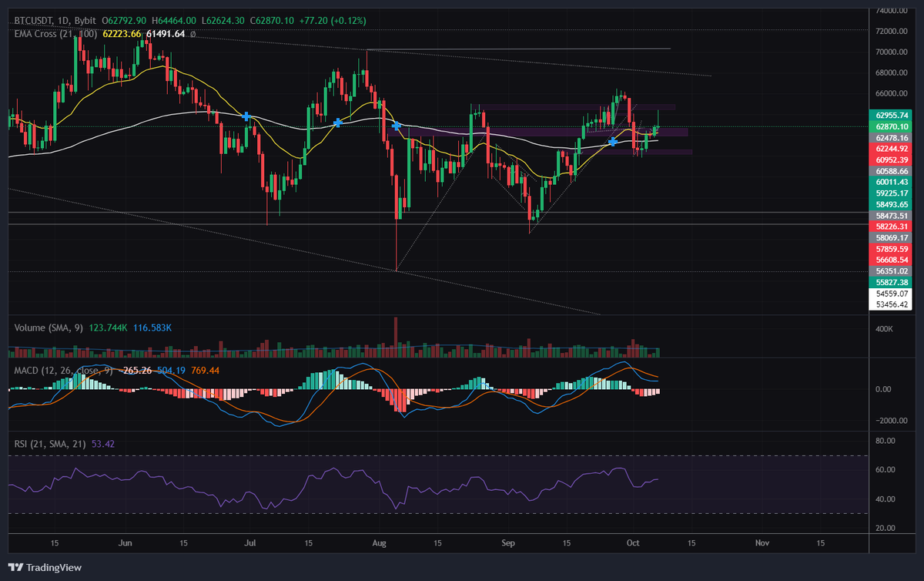Image resolution: width=924 pixels, height=581 pixels.
Task: Click the MACD signal value 769.44
Action: [203, 371]
